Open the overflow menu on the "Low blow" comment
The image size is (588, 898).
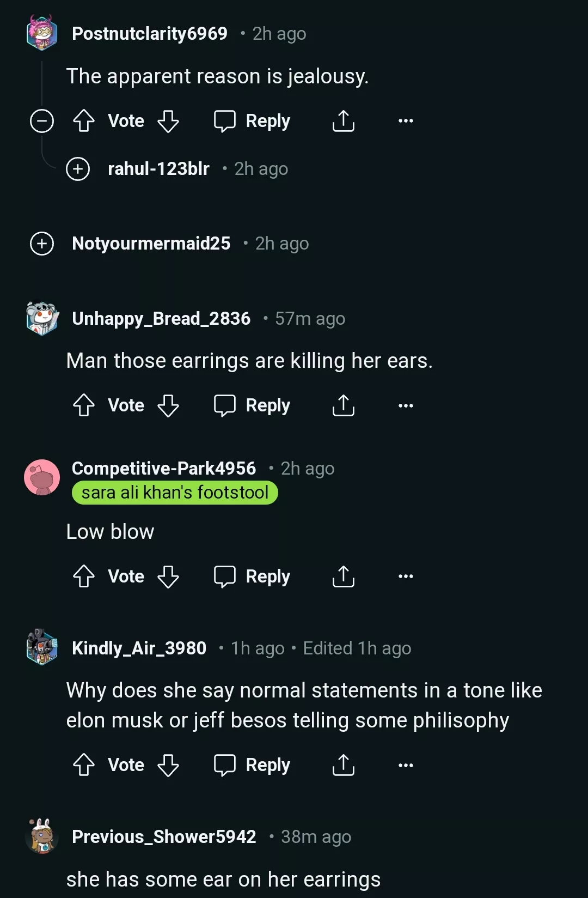point(405,576)
